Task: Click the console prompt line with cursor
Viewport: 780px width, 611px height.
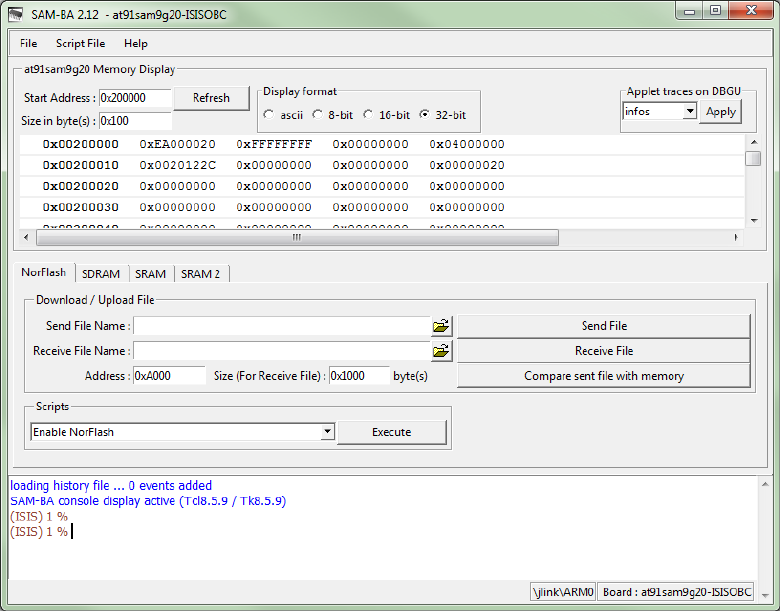Action: tap(41, 532)
